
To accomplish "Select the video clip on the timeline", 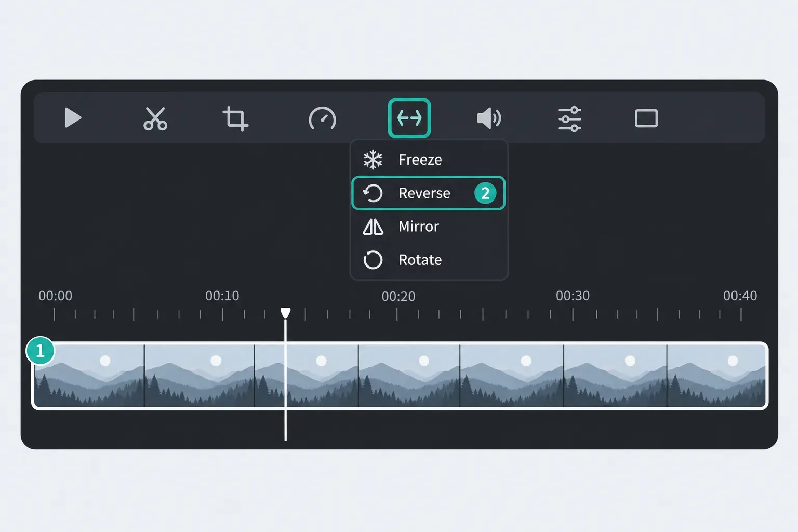I will point(400,376).
